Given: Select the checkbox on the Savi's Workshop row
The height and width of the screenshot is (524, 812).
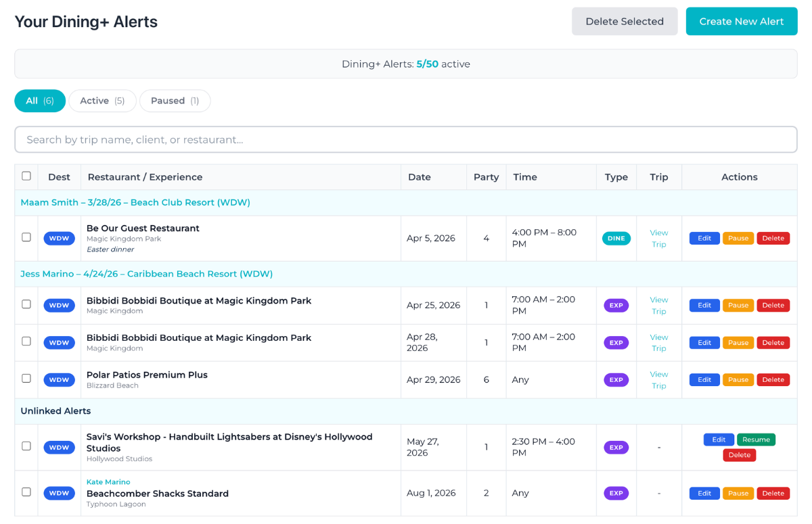Looking at the screenshot, I should tap(26, 447).
